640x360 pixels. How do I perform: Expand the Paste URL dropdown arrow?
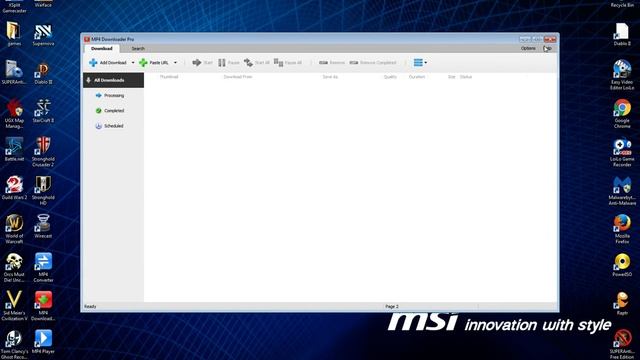click(x=176, y=63)
